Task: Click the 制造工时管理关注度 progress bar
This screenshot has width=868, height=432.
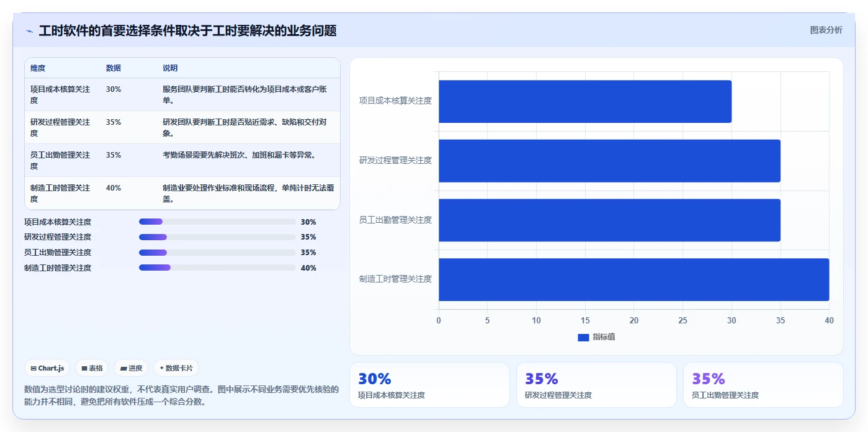Action: [x=217, y=268]
